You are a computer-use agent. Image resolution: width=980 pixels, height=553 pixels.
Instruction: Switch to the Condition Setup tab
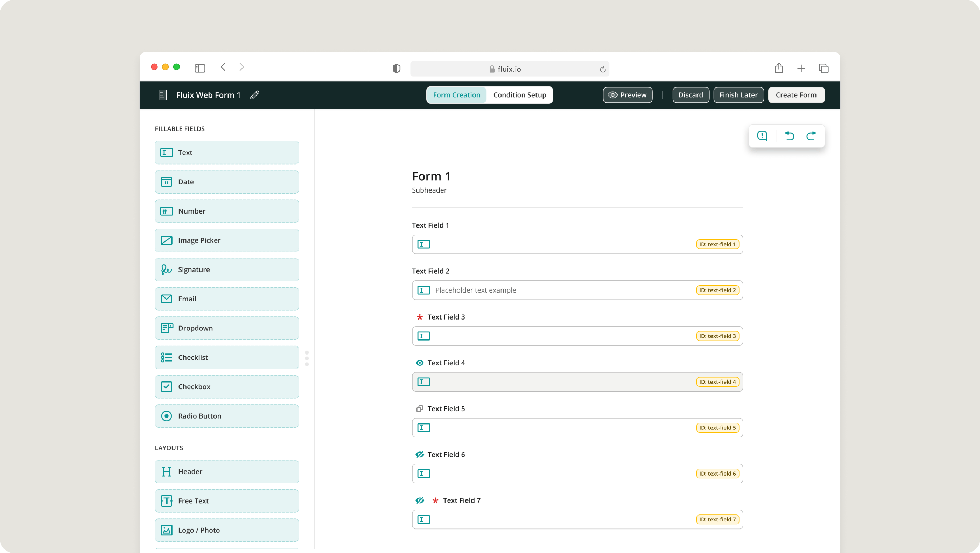pos(519,95)
